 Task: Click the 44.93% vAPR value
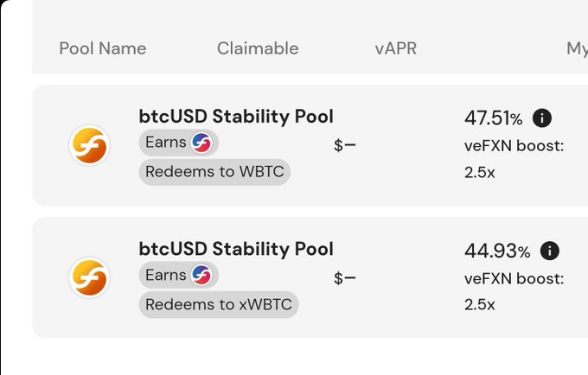click(x=497, y=251)
